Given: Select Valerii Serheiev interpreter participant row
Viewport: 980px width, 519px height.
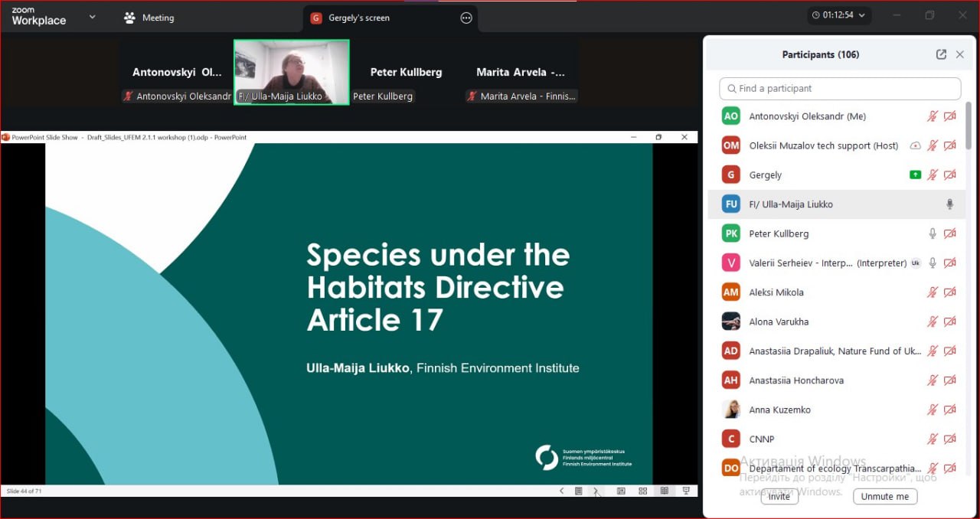Looking at the screenshot, I should pyautogui.click(x=836, y=263).
